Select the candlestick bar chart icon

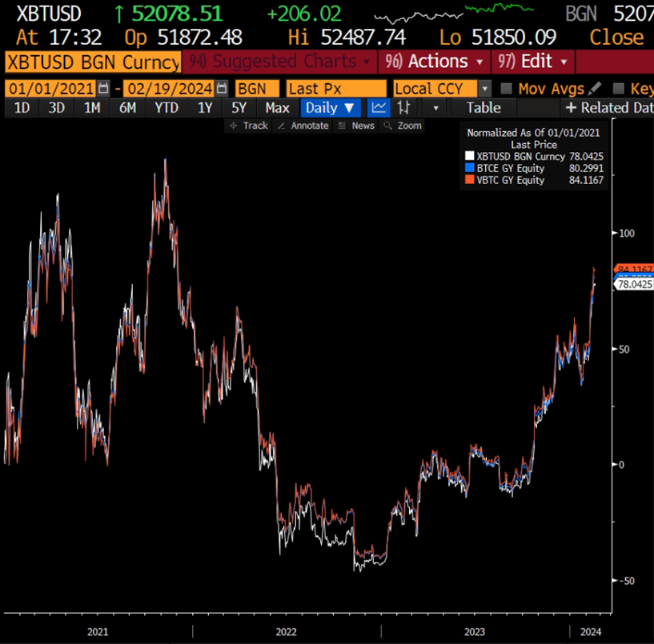tap(405, 108)
